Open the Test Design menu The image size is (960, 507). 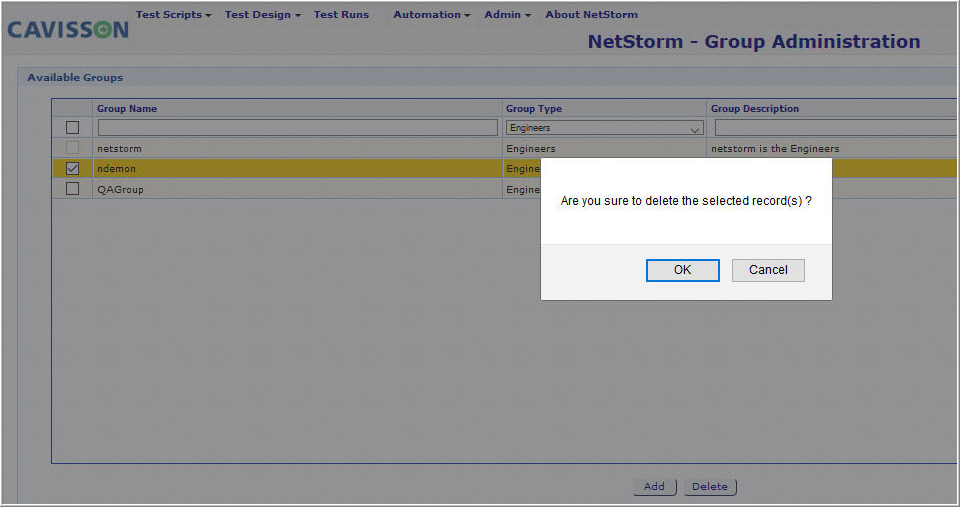(x=262, y=14)
